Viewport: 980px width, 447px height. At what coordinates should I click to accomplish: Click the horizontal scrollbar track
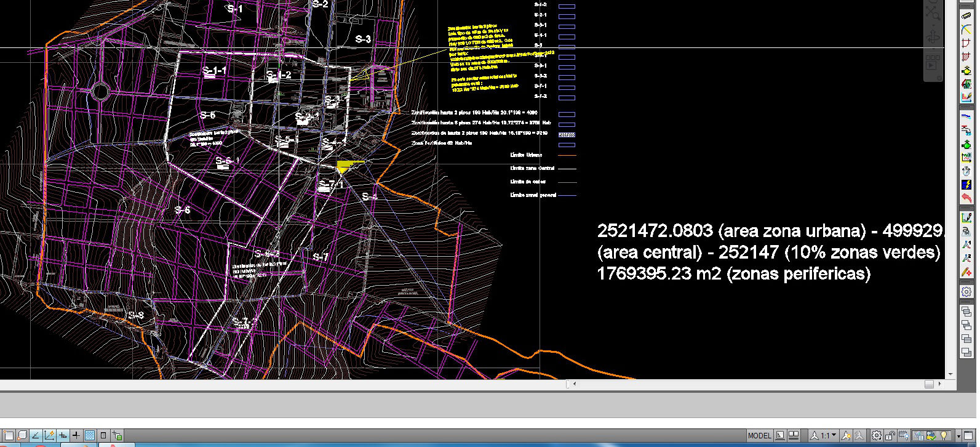[x=738, y=384]
